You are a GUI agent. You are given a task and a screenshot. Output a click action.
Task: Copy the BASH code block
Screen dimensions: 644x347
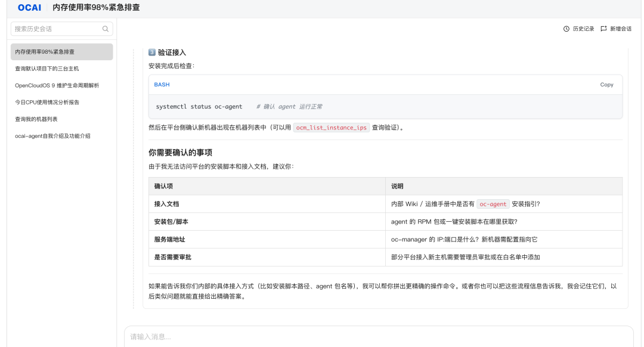606,85
